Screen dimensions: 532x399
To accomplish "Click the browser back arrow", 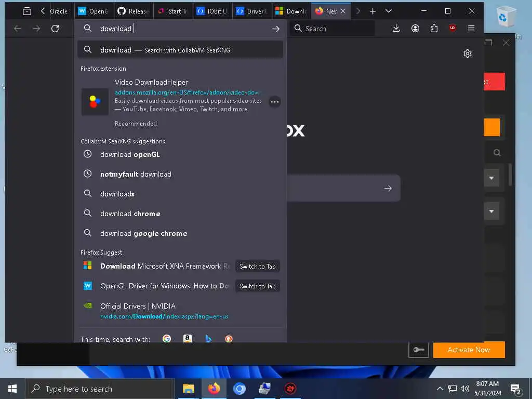I will coord(18,29).
